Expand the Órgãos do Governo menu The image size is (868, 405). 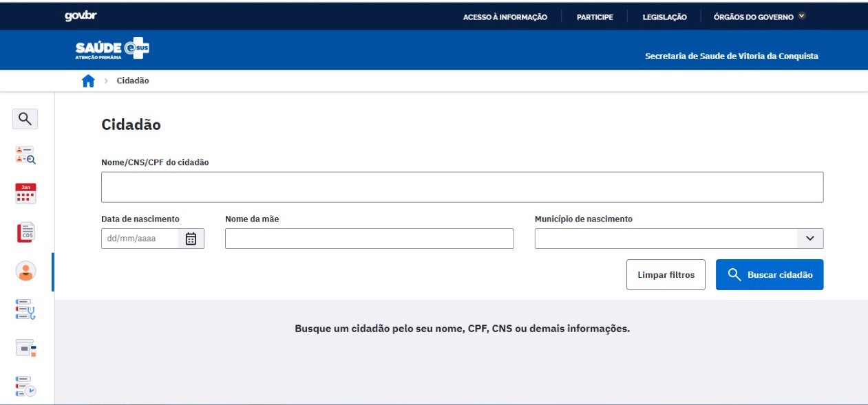pos(760,17)
